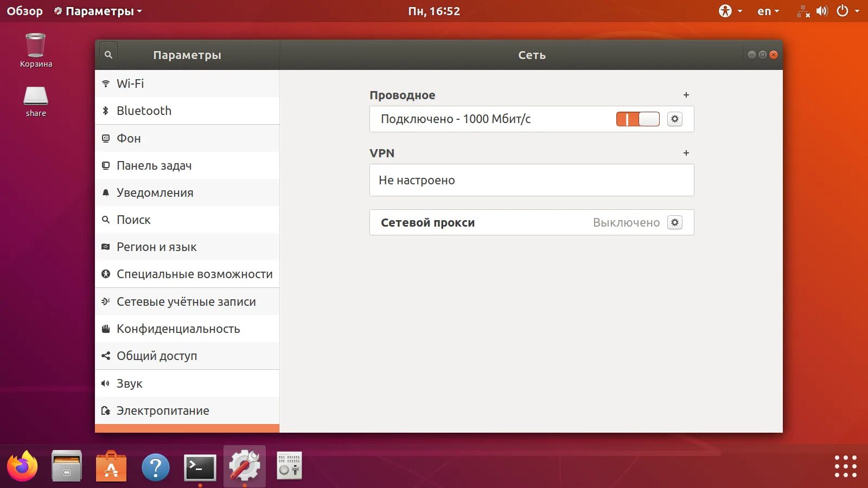868x488 pixels.
Task: Open Звук settings
Action: tap(187, 383)
